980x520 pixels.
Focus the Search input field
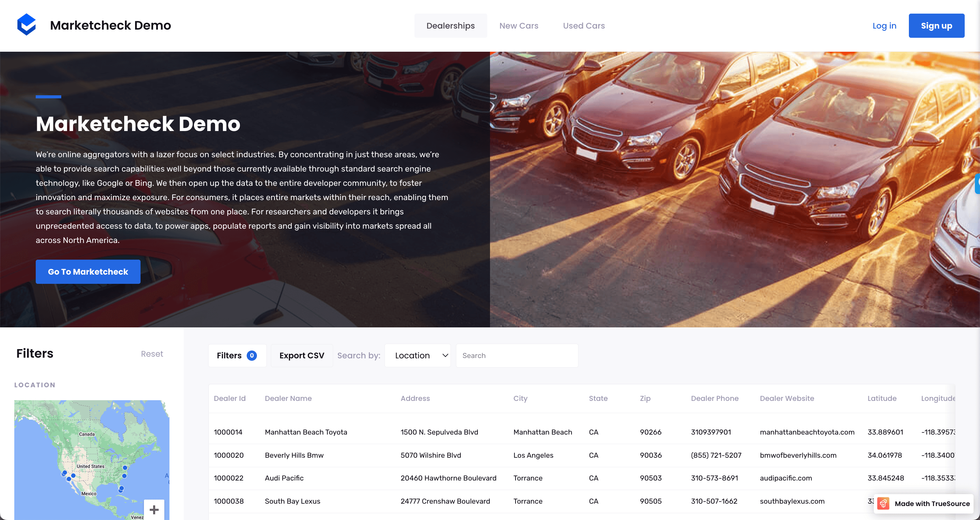[x=517, y=355]
